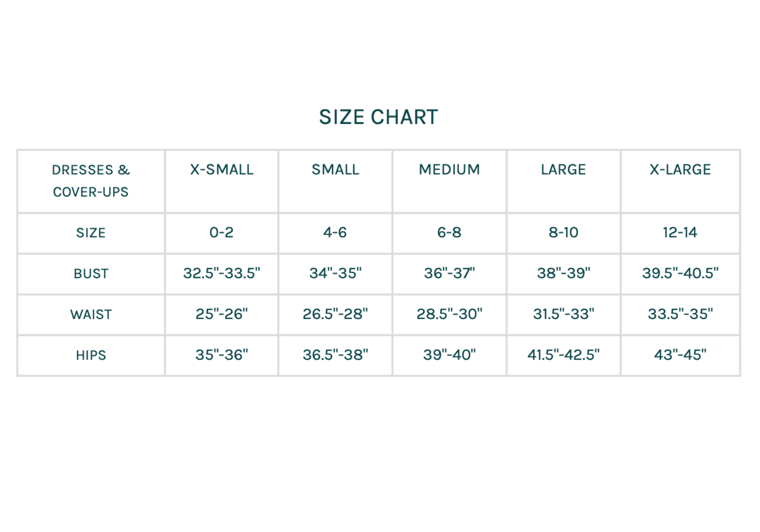Select the 36"-37" bust cell
Screen dimensions: 760x532
(x=449, y=273)
